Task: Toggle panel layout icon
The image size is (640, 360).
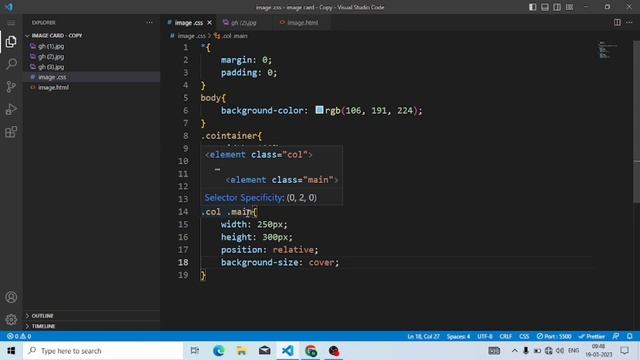Action: pos(545,7)
